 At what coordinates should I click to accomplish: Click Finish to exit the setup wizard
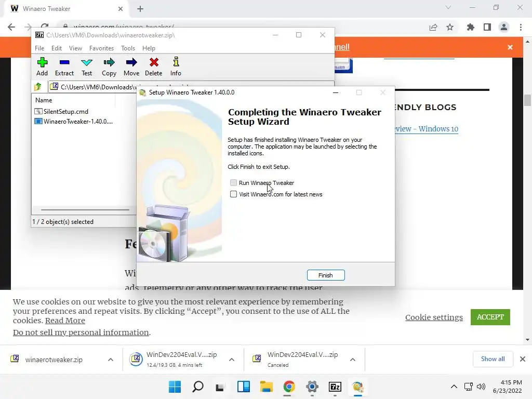[326, 275]
